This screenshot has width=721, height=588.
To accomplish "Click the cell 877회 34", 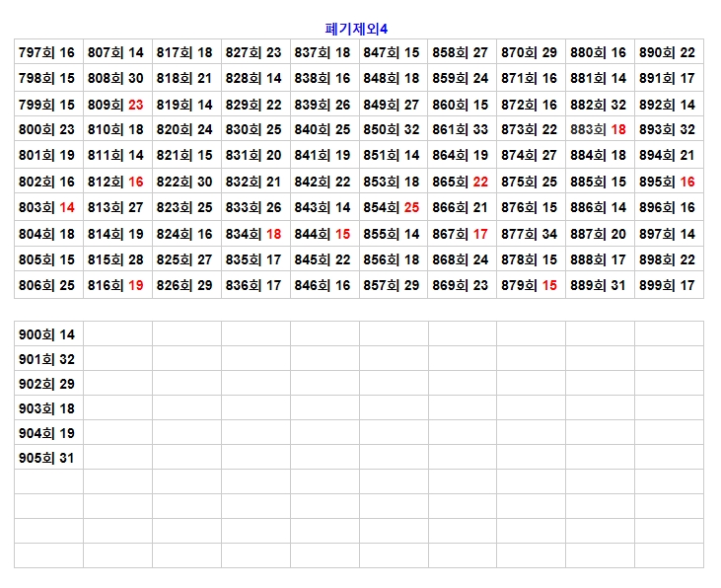I will [x=531, y=234].
